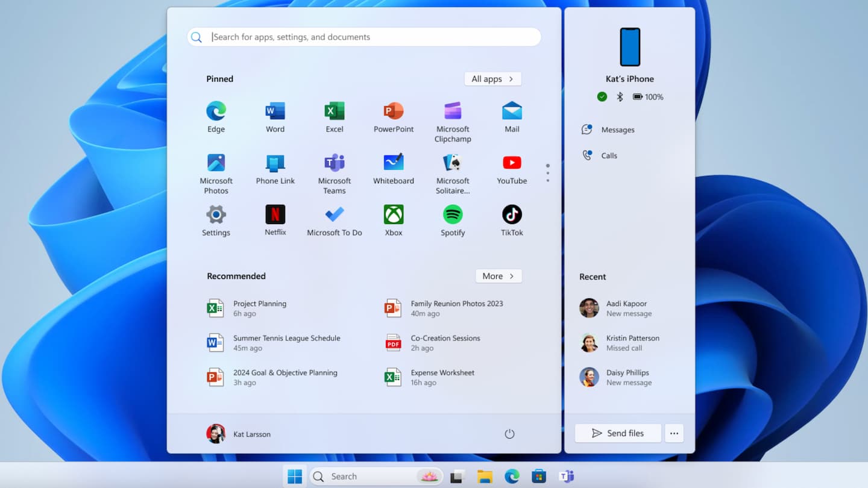Launch Microsoft Solitaire pinned app
868x488 pixels.
tap(453, 163)
